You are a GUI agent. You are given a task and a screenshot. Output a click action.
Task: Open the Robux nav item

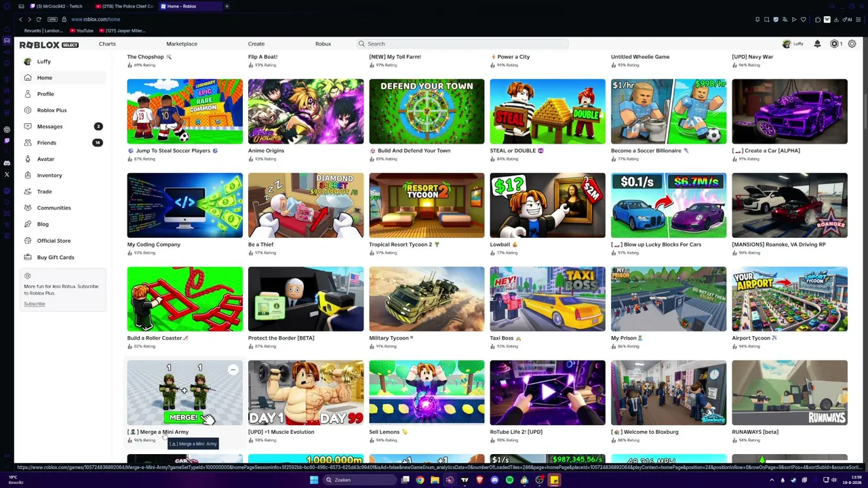point(323,44)
